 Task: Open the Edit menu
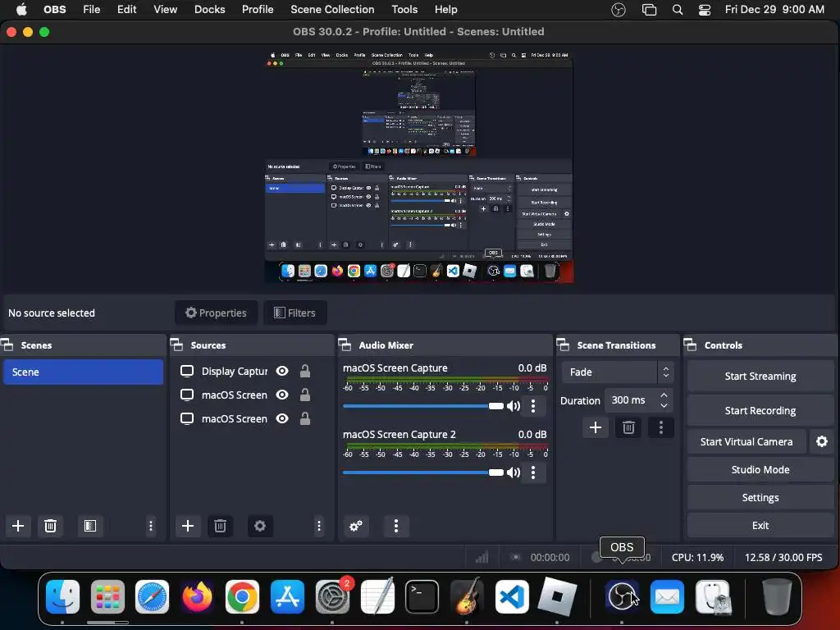pos(127,10)
